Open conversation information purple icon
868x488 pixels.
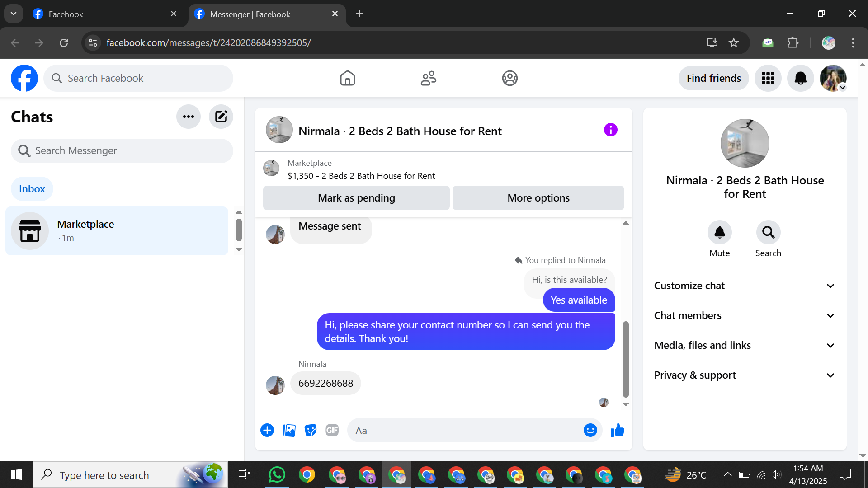[x=610, y=130]
